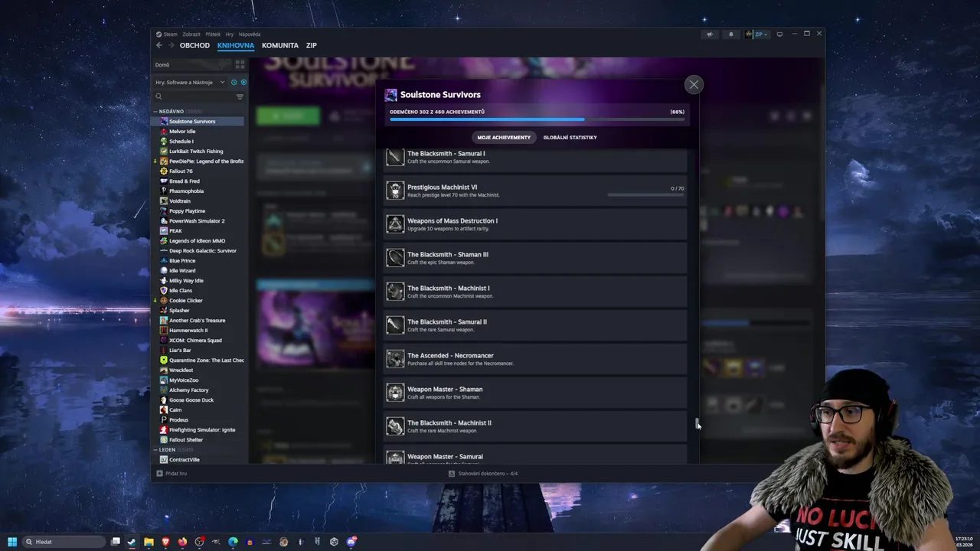The image size is (980, 551).
Task: Click the Poppy Playtime game icon
Action: [x=163, y=211]
